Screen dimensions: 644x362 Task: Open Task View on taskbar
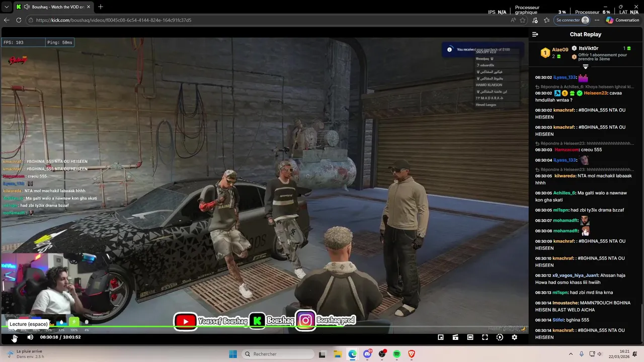pyautogui.click(x=322, y=354)
